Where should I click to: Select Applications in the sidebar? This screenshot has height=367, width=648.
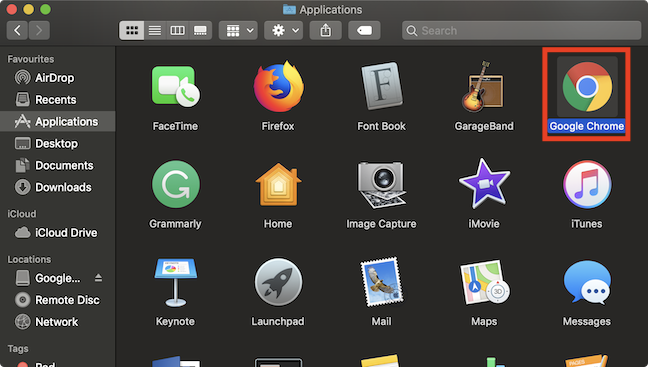58,122
